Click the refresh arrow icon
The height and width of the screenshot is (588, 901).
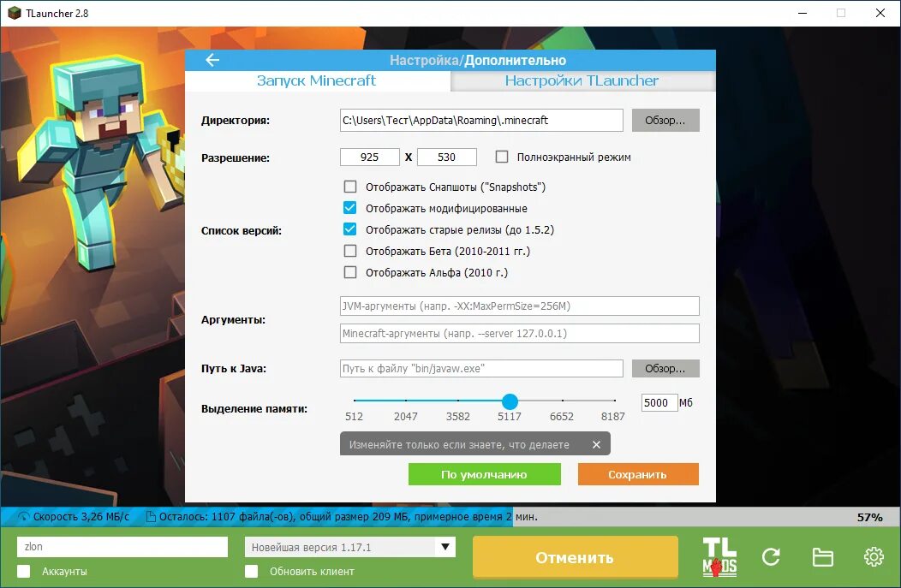[771, 556]
